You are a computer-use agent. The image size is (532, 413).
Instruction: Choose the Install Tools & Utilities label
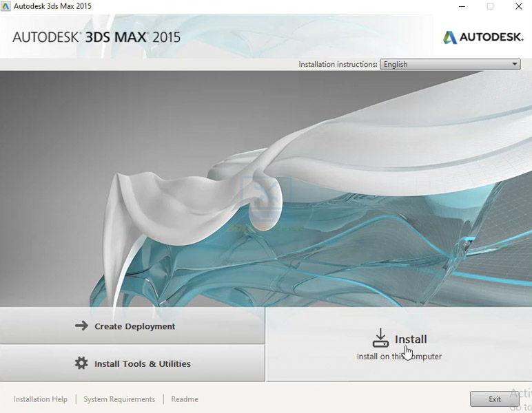(143, 363)
